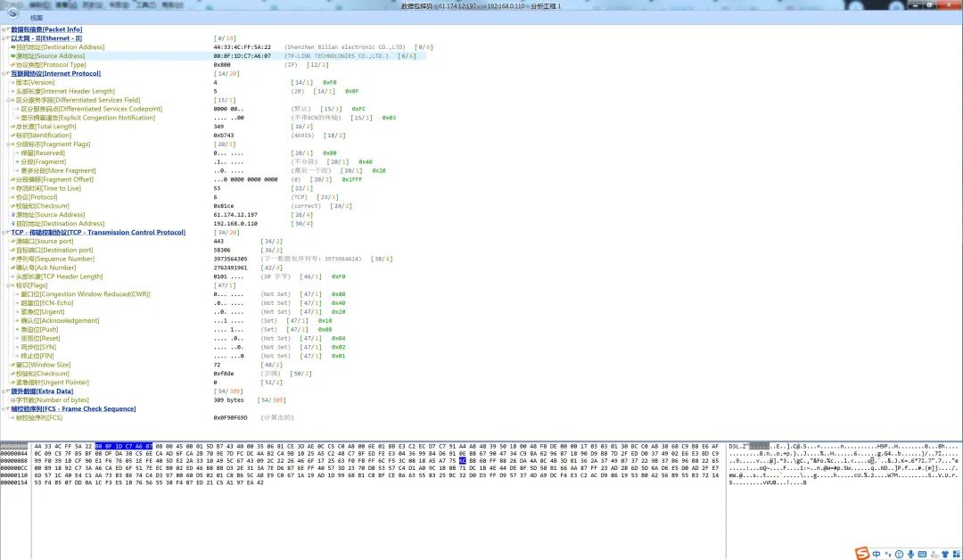Collapse the Ethernet - II tree node
The image size is (963, 560).
click(x=7, y=37)
